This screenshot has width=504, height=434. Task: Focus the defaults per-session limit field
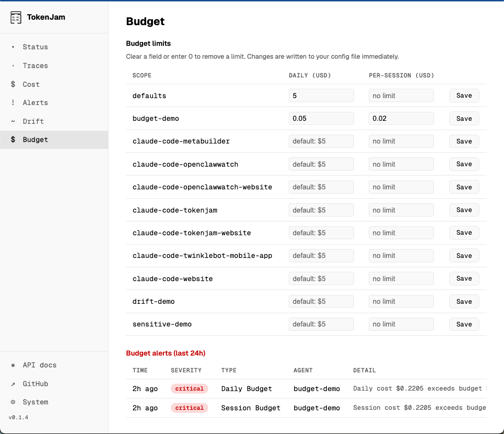pos(401,96)
